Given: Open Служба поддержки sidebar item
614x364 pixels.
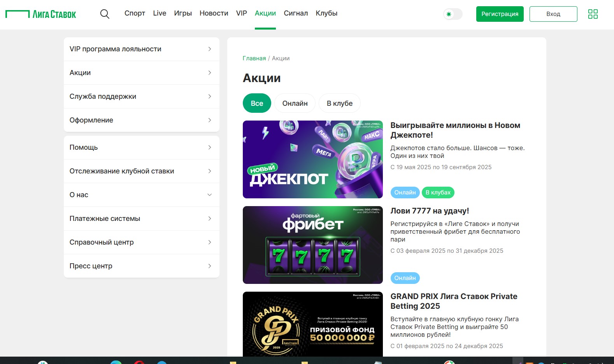Looking at the screenshot, I should 142,96.
